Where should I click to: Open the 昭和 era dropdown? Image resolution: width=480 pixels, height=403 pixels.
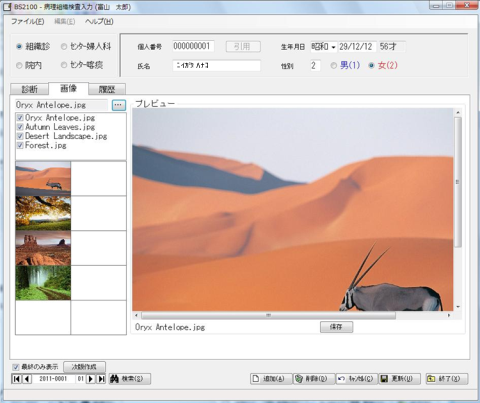click(x=333, y=47)
